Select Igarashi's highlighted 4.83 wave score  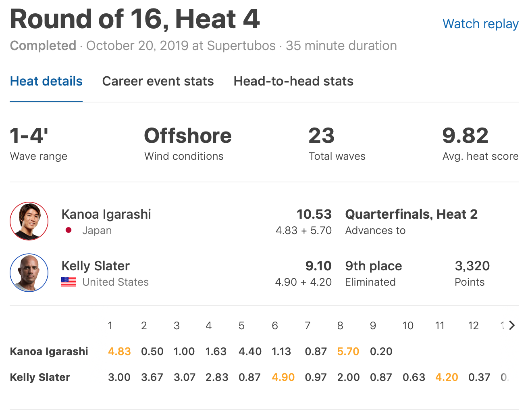click(x=119, y=351)
